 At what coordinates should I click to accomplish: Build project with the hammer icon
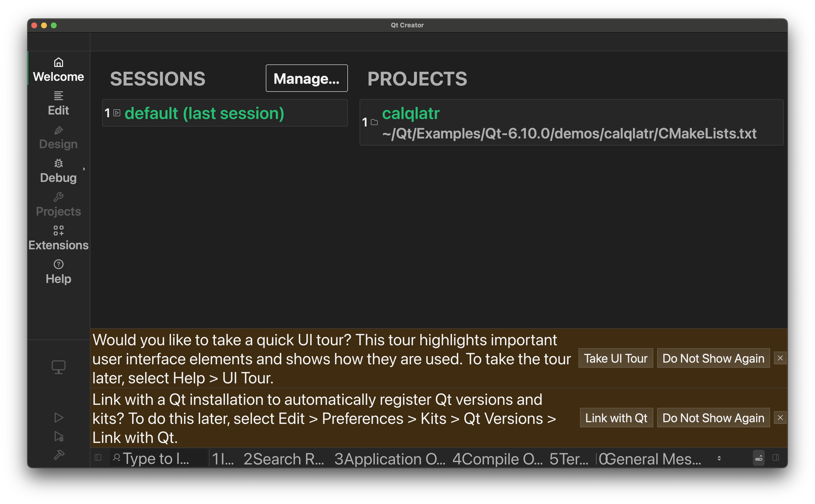[59, 455]
